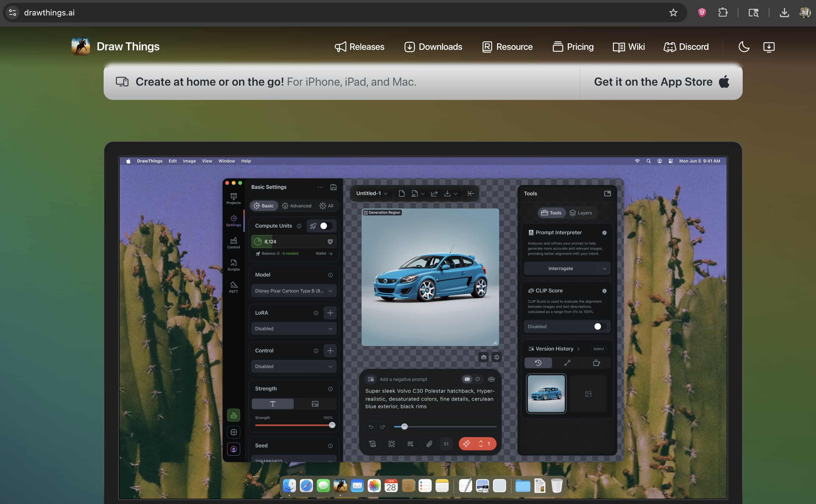Click the collapse-to-left arrow icon in toolbar
This screenshot has width=816, height=504.
click(x=470, y=193)
